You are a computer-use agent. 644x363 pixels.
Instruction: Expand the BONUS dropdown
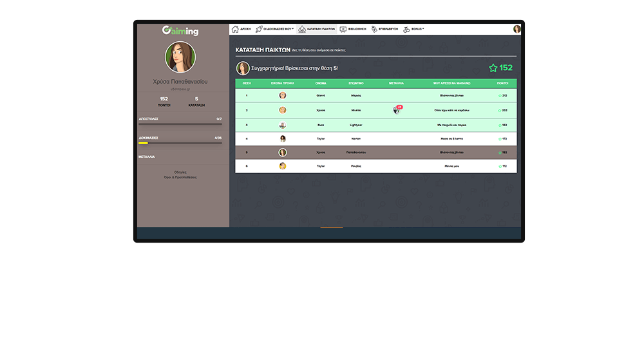tap(413, 29)
